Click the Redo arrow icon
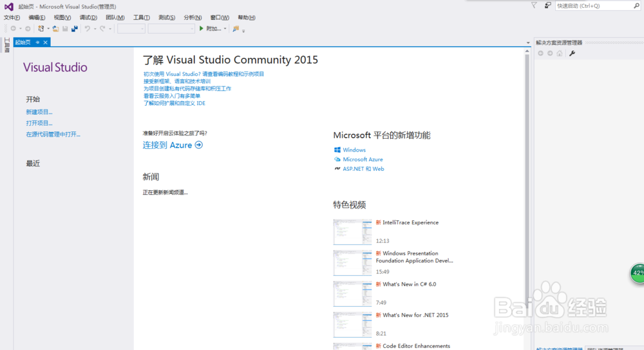 102,29
